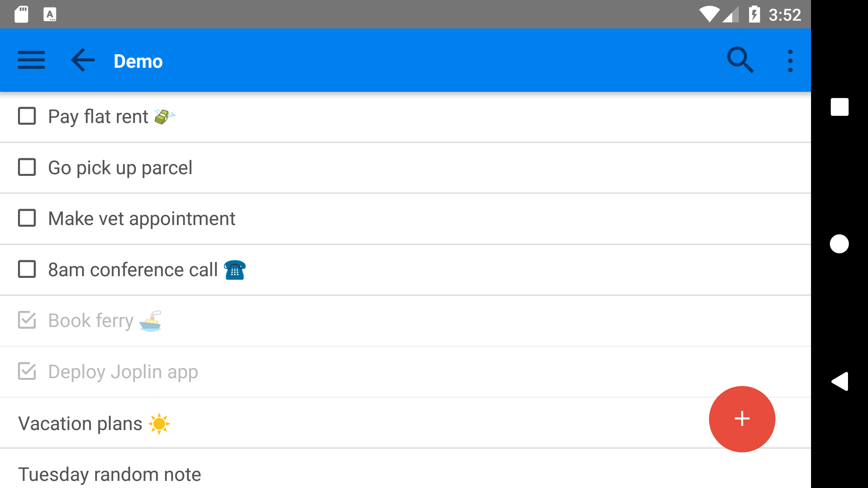Open the hamburger side menu
The height and width of the screenshot is (488, 868).
point(31,60)
